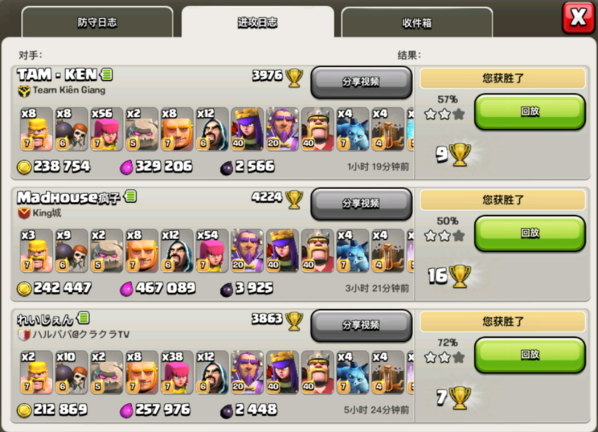Switch to the 防守日志 tab

coord(97,22)
